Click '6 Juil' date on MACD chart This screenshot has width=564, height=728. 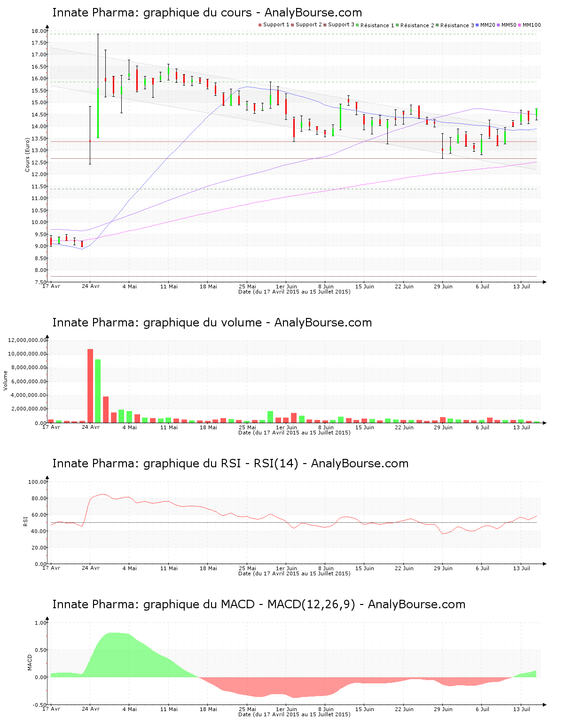point(482,709)
